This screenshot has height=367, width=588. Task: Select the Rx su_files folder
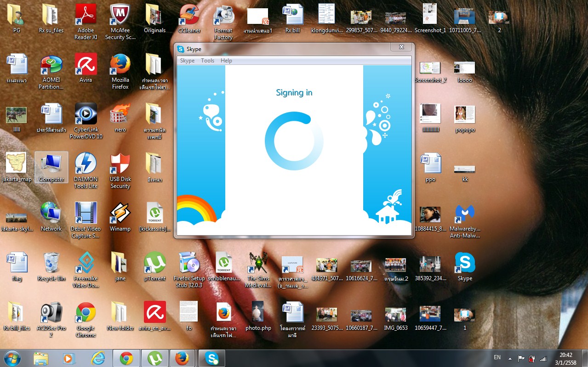click(51, 19)
